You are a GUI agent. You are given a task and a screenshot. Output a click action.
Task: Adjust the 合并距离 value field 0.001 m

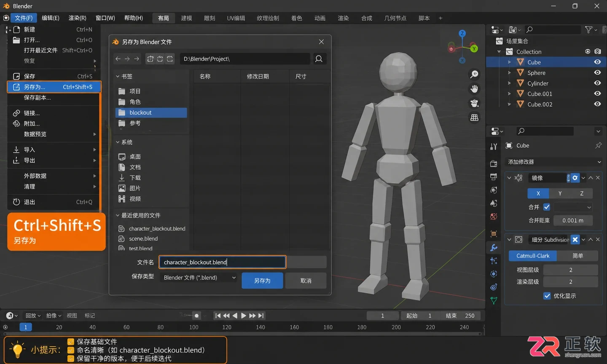coord(573,220)
